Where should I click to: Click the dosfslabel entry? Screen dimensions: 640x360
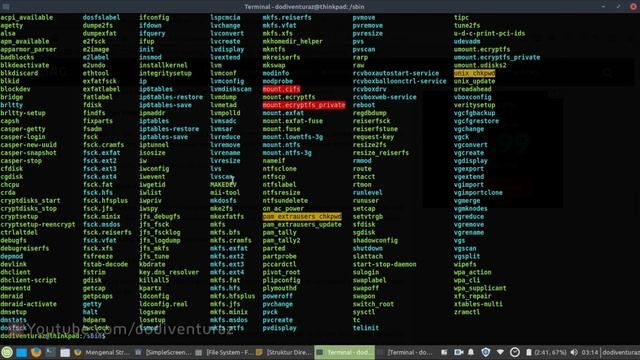[x=101, y=18]
